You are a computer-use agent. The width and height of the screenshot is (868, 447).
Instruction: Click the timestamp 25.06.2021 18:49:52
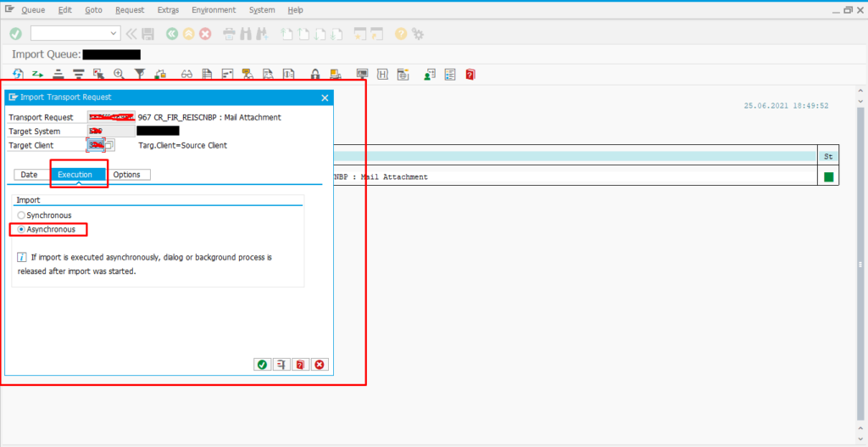786,106
